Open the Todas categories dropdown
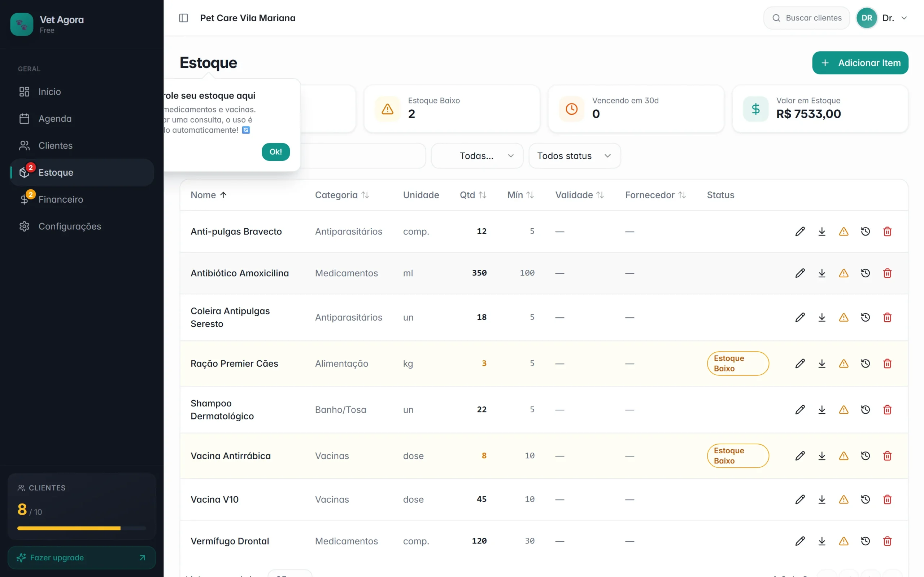 [x=477, y=156]
